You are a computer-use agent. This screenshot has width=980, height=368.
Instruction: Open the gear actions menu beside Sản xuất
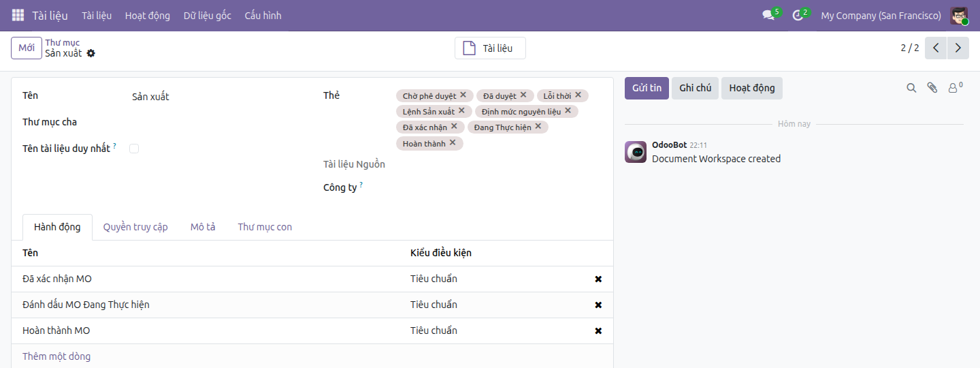(x=91, y=53)
